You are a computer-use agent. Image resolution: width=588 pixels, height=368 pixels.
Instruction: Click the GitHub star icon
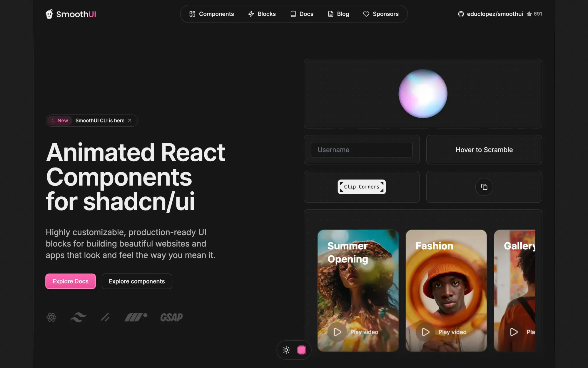pos(529,14)
